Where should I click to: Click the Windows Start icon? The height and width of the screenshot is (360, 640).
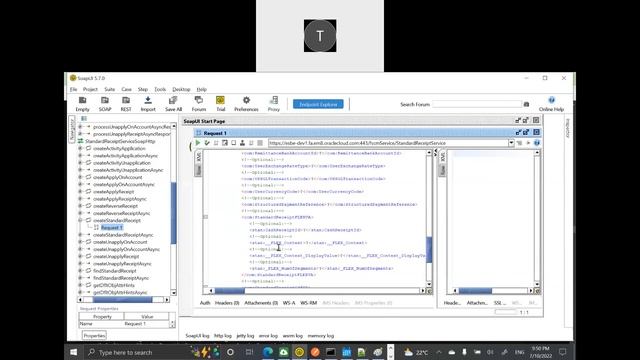click(x=74, y=352)
